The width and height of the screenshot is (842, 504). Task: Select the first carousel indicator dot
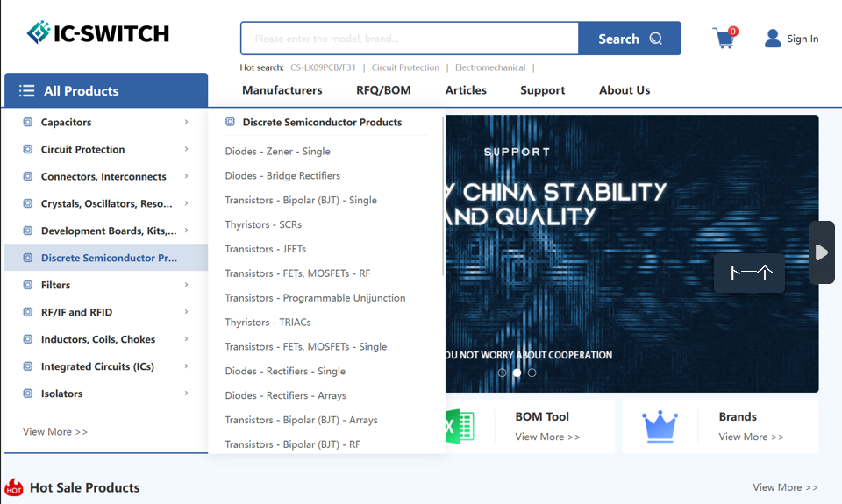click(502, 373)
